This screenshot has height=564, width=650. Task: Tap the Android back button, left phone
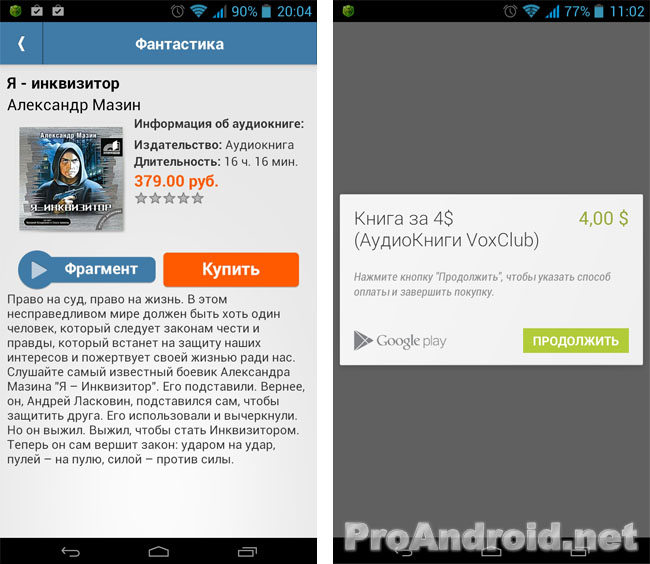pyautogui.click(x=70, y=551)
